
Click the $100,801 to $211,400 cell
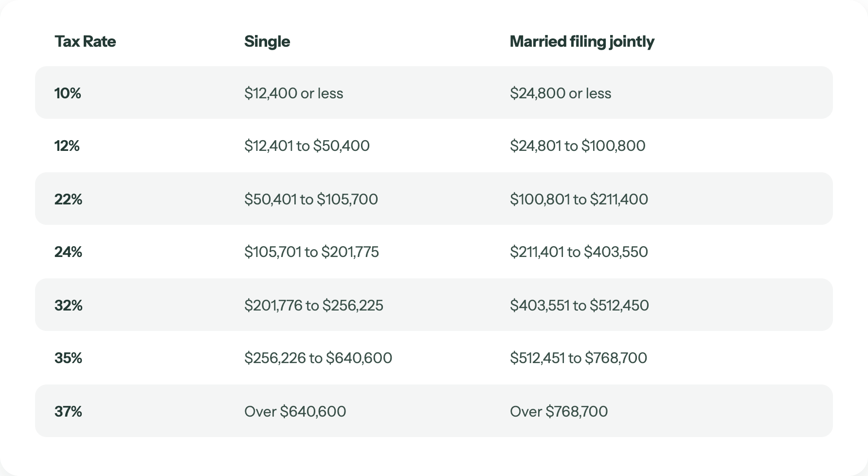tap(579, 199)
